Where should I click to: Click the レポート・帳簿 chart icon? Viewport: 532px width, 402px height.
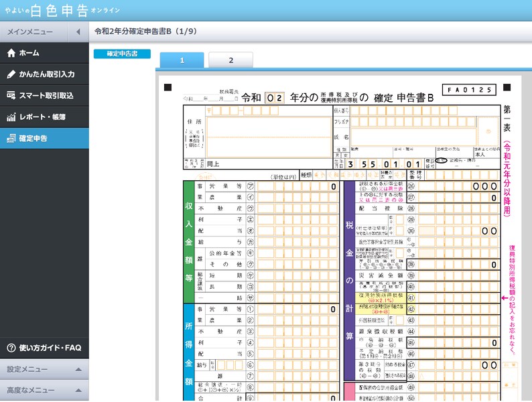click(x=11, y=117)
